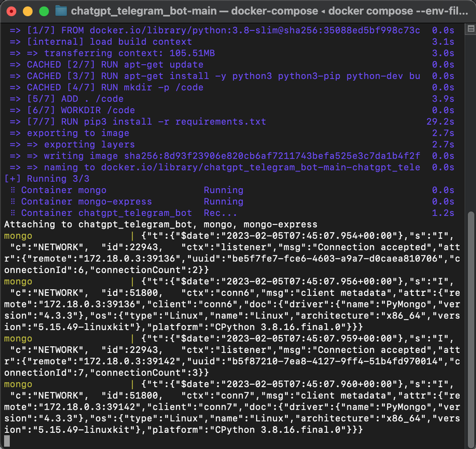Click '"ctx":"conn7"' text
Viewport: 476px width, 449px height.
218,395
